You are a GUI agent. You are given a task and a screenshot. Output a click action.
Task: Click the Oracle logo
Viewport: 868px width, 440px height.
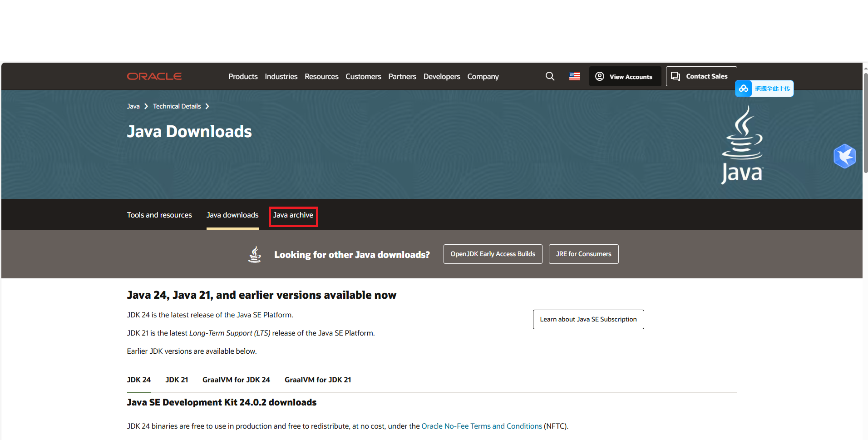tap(154, 76)
